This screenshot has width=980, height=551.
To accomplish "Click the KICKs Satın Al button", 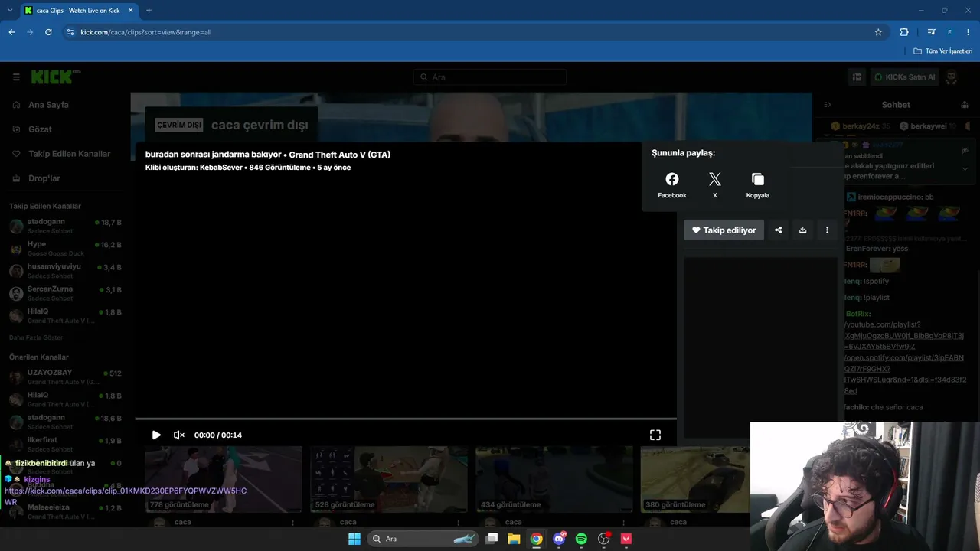I will (905, 77).
